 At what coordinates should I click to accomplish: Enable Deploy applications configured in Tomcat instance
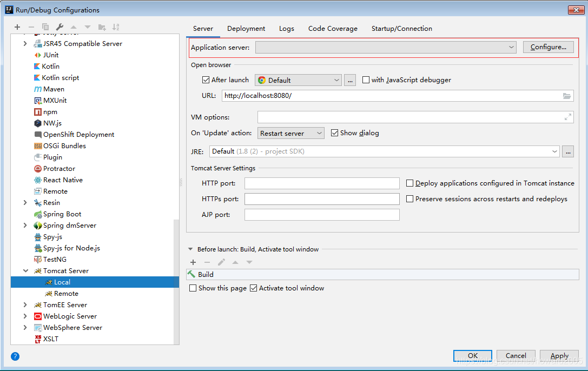pyautogui.click(x=410, y=183)
